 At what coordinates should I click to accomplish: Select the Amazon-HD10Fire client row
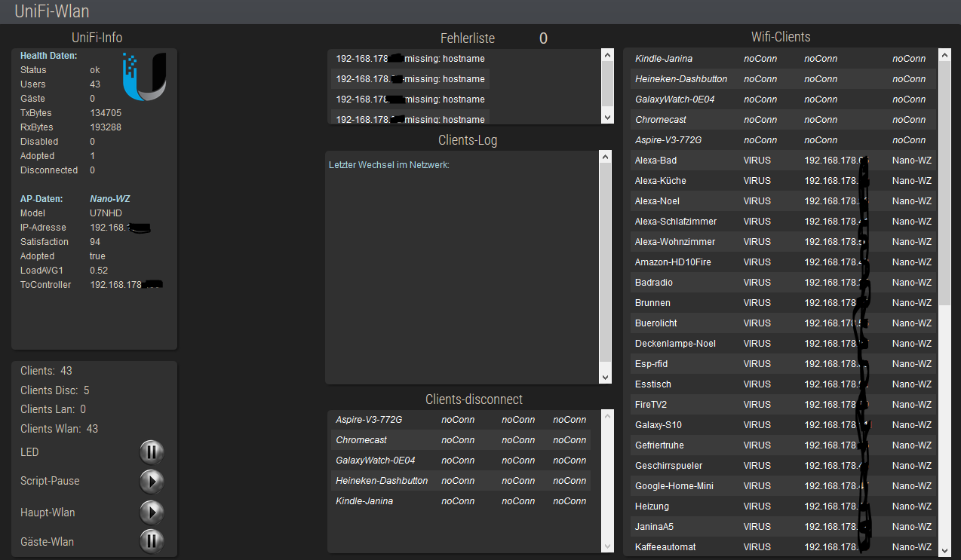pyautogui.click(x=784, y=262)
